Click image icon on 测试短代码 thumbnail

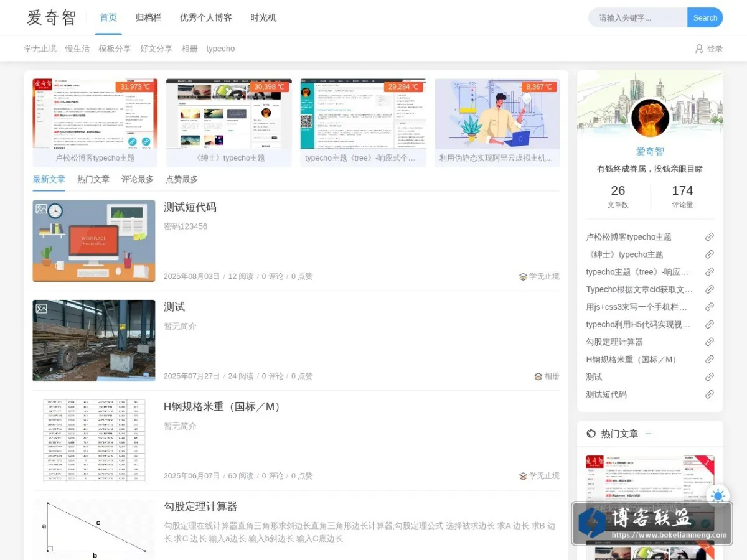pyautogui.click(x=41, y=209)
